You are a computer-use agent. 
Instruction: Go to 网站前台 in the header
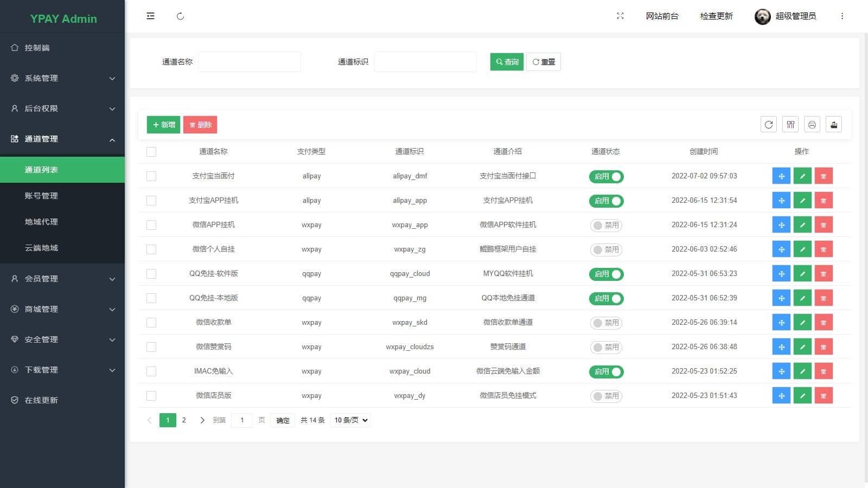click(x=662, y=16)
